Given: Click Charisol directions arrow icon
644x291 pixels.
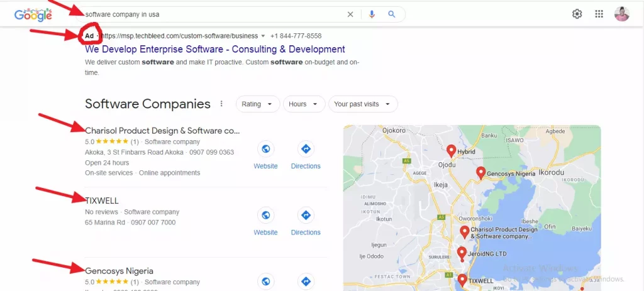Looking at the screenshot, I should 306,148.
